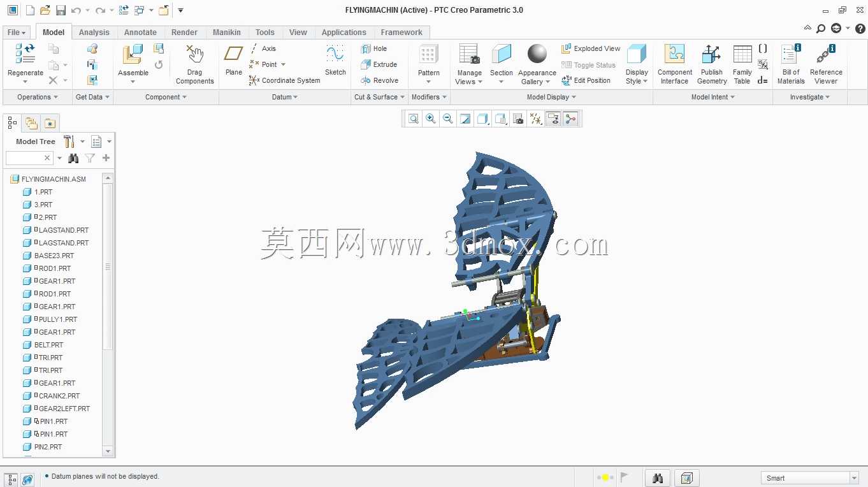Expand the Operations group

click(x=38, y=97)
